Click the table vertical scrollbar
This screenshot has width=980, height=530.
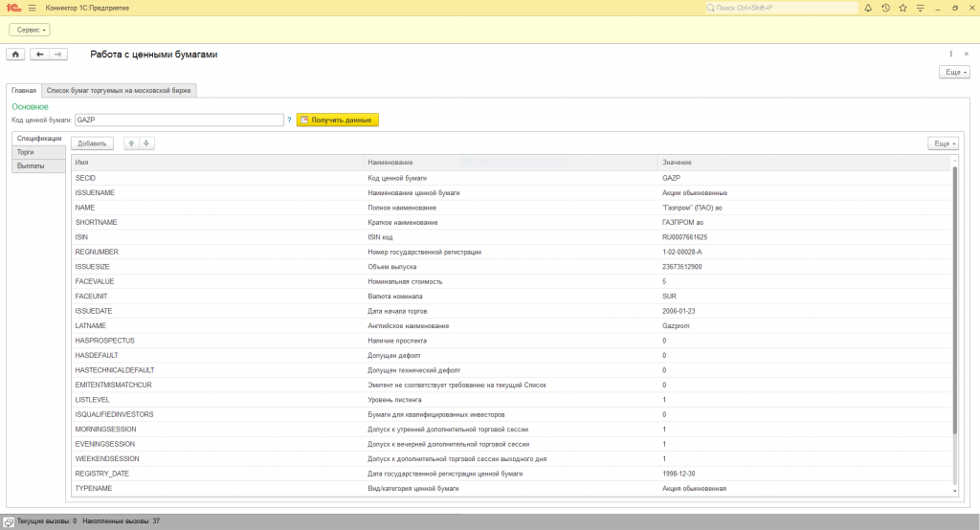[x=954, y=300]
